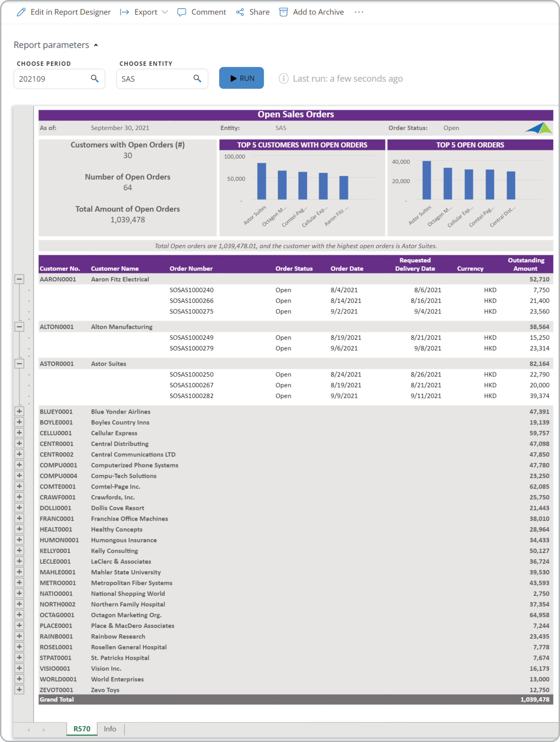
Task: Expand the DOLLI0001 Dollis Cove Resort row
Action: [x=19, y=508]
